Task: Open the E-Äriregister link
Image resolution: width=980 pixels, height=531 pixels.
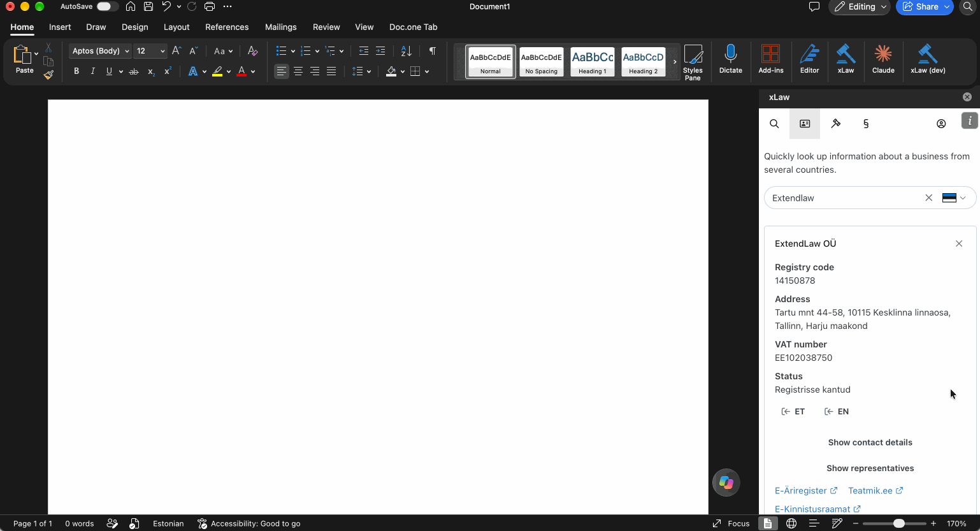Action: pyautogui.click(x=806, y=491)
